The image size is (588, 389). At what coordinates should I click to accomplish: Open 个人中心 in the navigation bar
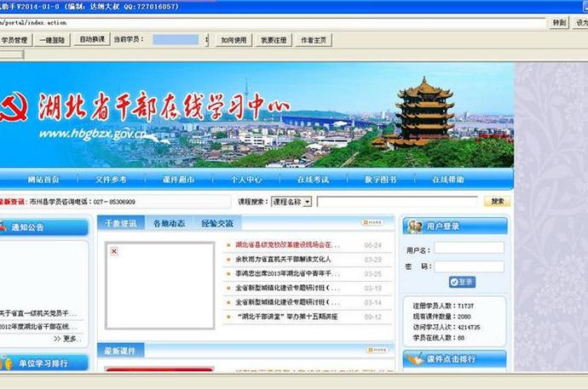pyautogui.click(x=246, y=180)
